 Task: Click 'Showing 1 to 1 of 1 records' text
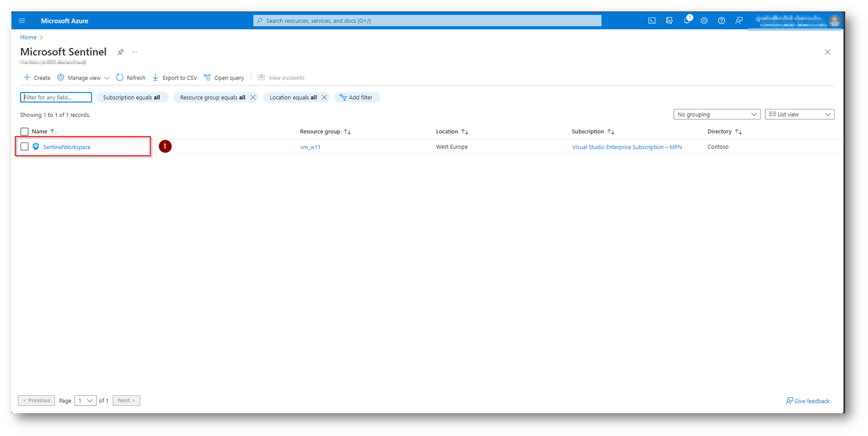[x=55, y=115]
